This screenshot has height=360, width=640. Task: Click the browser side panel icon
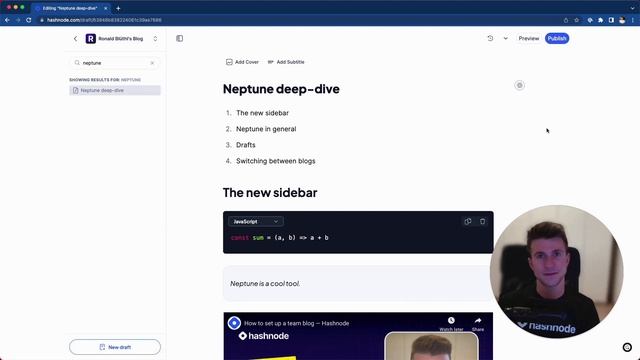611,20
